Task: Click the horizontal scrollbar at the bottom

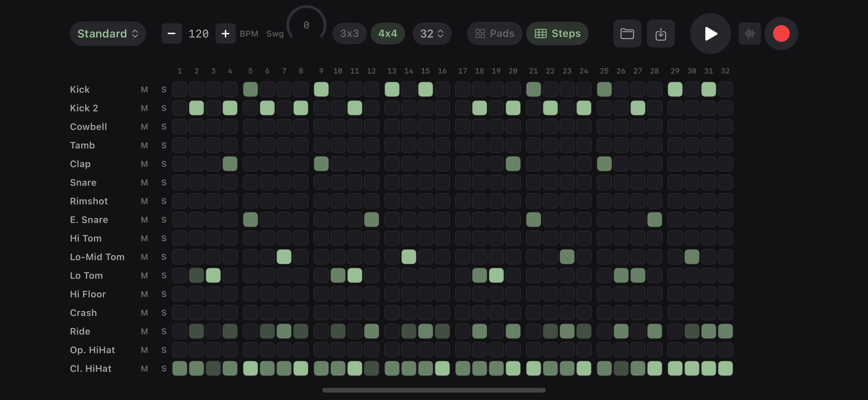Action: (x=434, y=390)
